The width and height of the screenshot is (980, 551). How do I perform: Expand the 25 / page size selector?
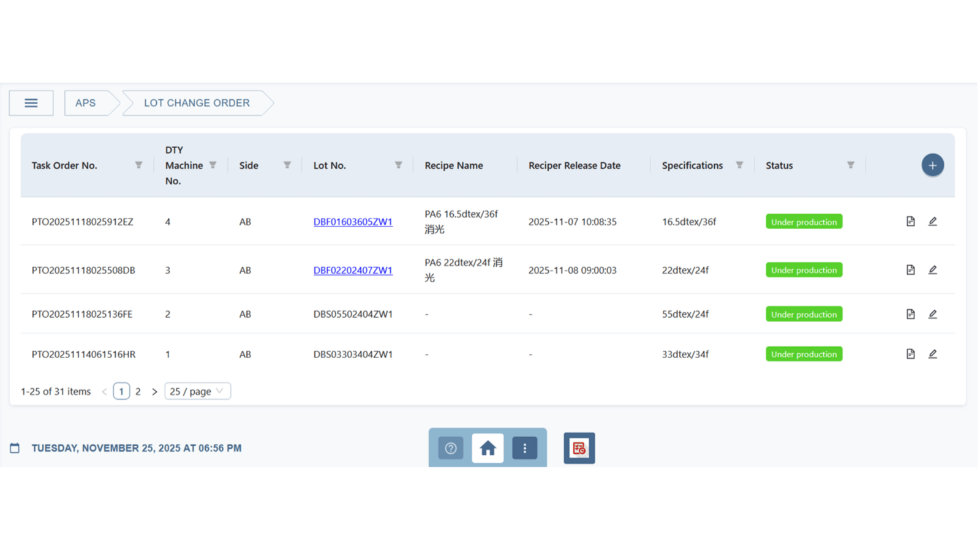point(197,391)
